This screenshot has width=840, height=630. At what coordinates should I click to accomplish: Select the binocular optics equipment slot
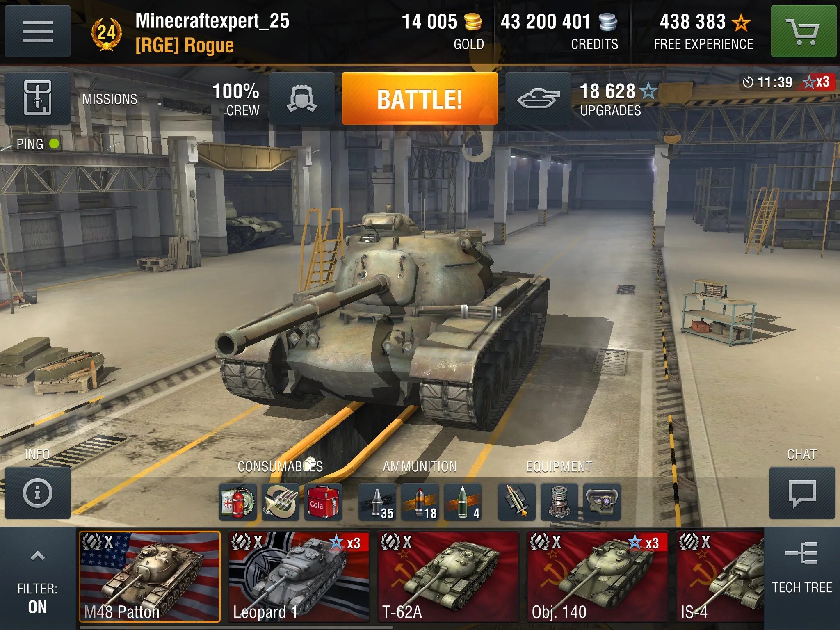coord(602,502)
